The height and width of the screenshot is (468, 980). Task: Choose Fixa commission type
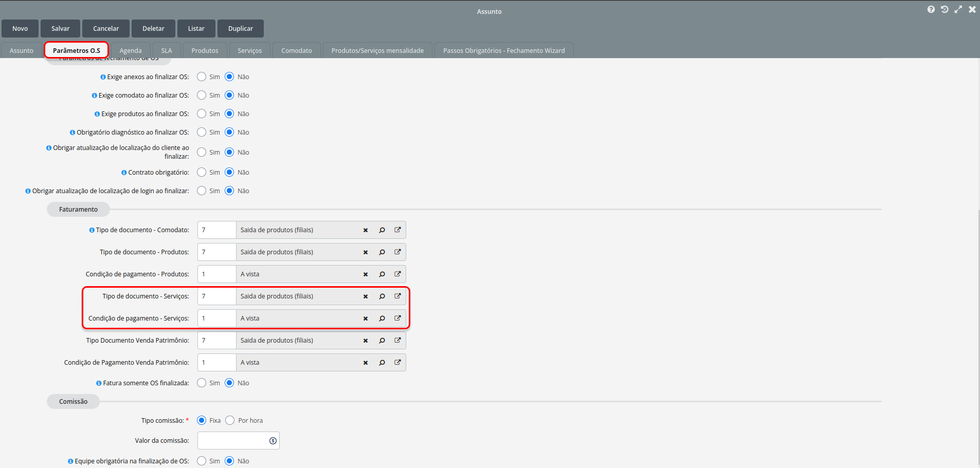[x=202, y=420]
